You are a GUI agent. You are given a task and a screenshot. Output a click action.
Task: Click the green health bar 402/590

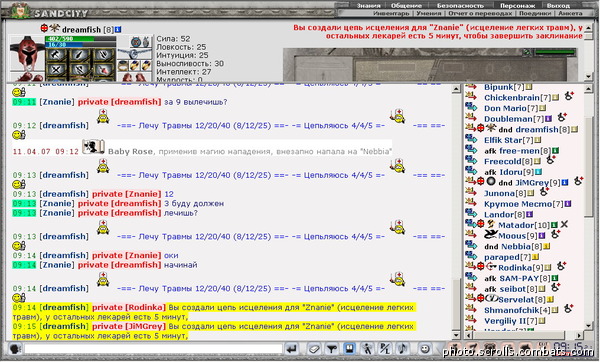point(80,39)
